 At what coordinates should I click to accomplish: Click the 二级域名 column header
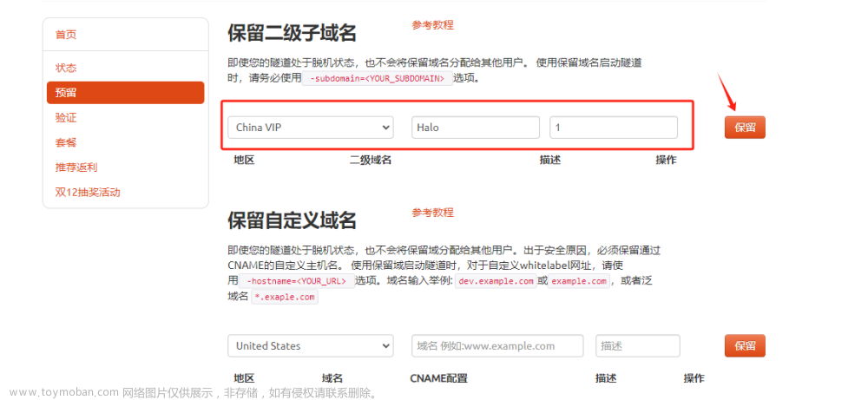pyautogui.click(x=371, y=161)
